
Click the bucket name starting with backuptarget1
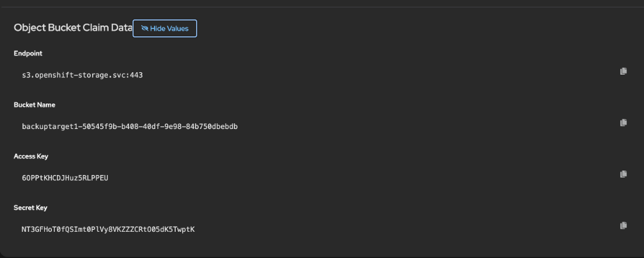130,126
